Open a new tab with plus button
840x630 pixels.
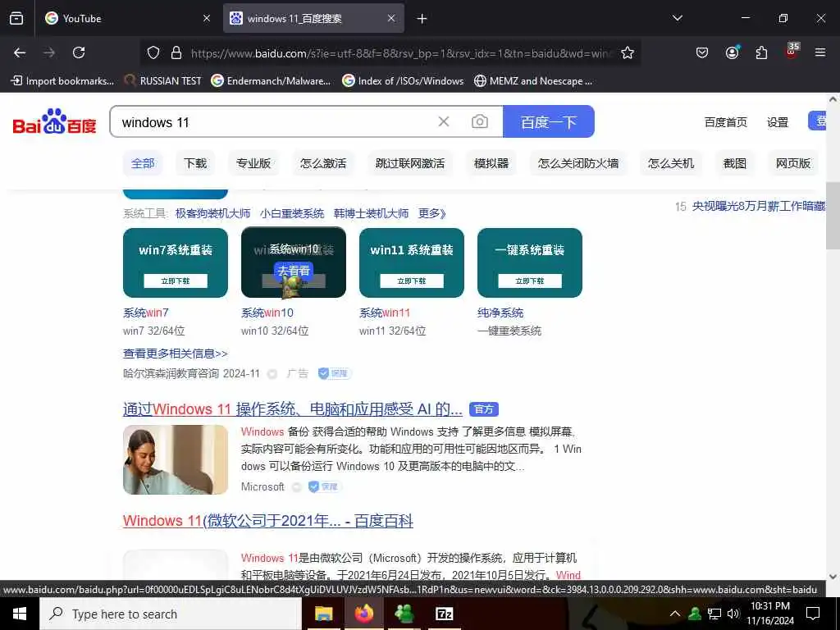[422, 19]
